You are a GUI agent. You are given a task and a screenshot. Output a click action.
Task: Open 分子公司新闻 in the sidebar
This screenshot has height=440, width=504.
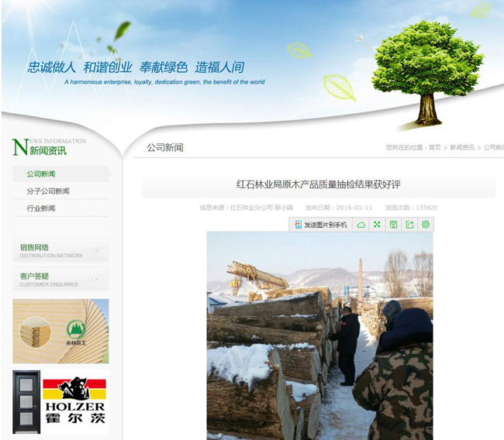[48, 191]
